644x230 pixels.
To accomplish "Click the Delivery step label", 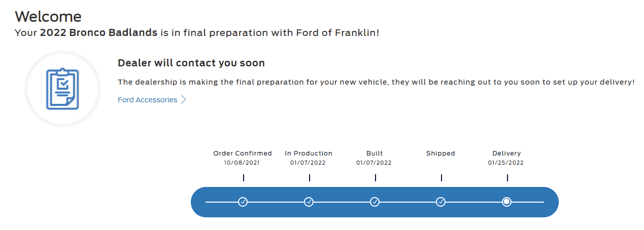I will point(506,153).
